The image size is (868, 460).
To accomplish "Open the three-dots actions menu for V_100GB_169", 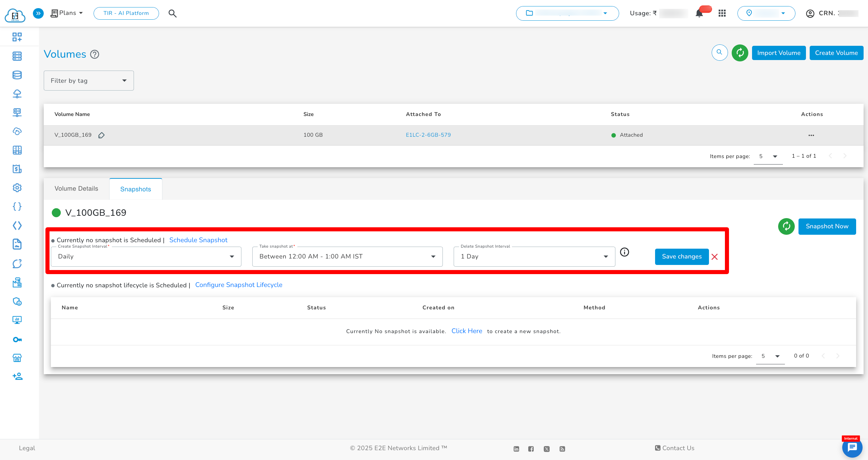I will click(811, 135).
